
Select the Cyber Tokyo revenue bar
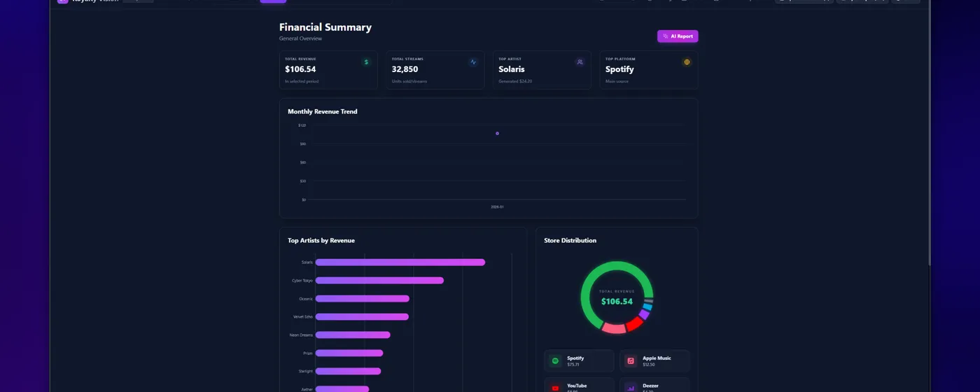379,281
